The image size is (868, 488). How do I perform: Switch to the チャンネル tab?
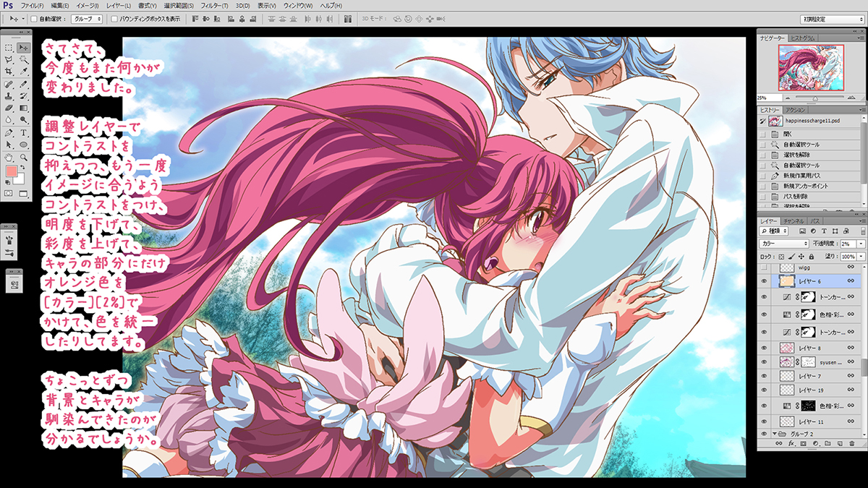pyautogui.click(x=795, y=221)
